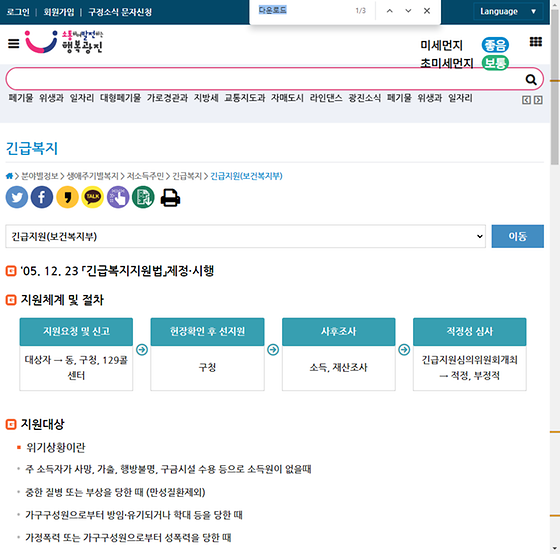Select keyword 가로경관과
This screenshot has height=554, width=560.
pyautogui.click(x=167, y=98)
